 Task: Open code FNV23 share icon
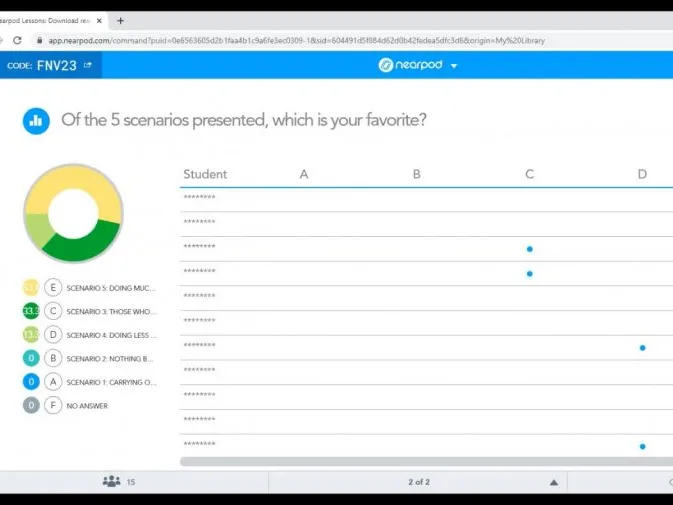[x=88, y=65]
